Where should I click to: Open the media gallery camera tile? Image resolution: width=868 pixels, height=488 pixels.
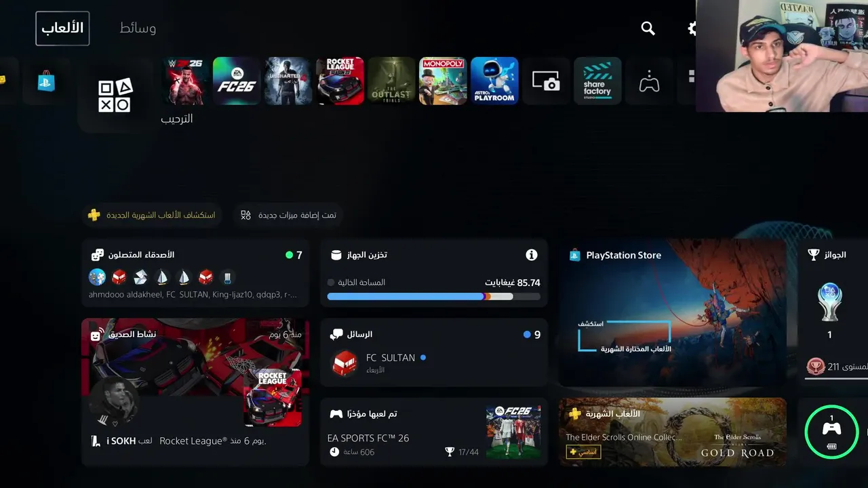tap(546, 81)
